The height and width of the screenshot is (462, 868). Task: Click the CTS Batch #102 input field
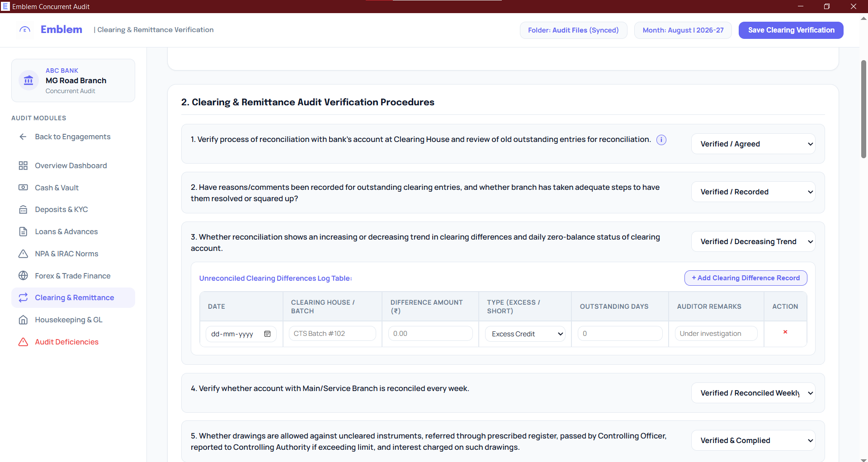(x=332, y=334)
